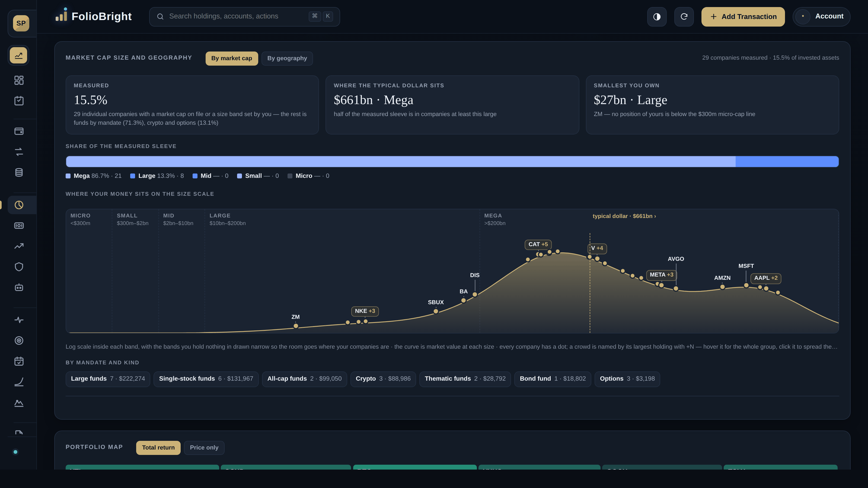
Task: Expand the META +3 cluster
Action: pos(661,275)
